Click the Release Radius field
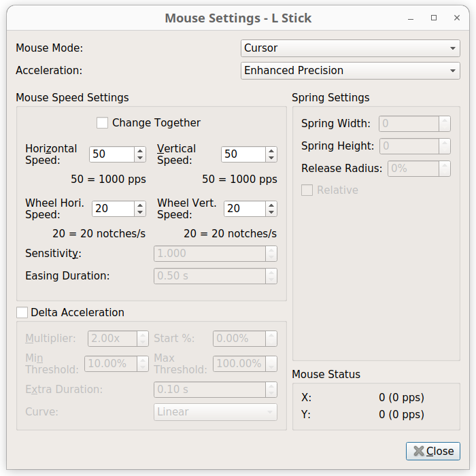 413,169
